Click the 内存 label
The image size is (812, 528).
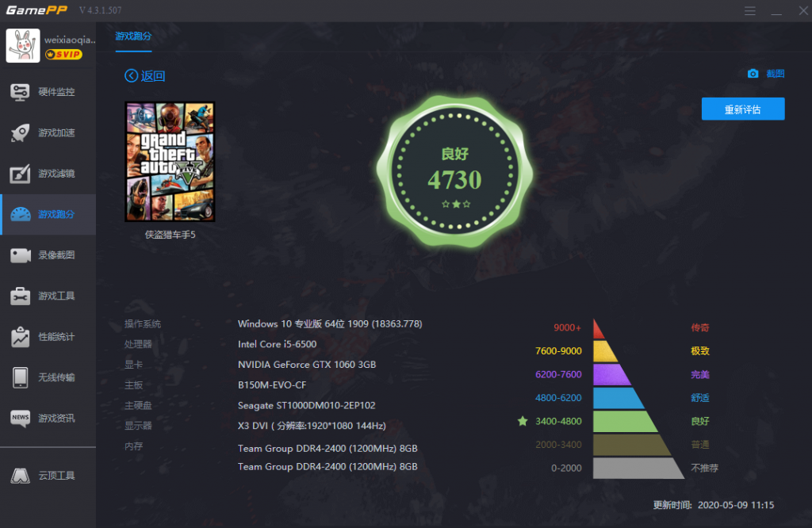pyautogui.click(x=133, y=446)
